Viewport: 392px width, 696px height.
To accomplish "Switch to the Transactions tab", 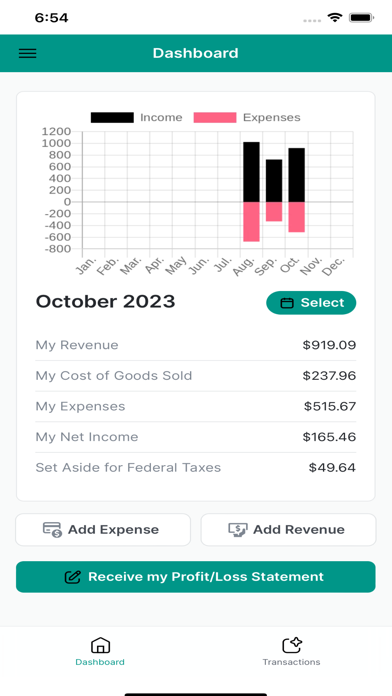I will (291, 651).
